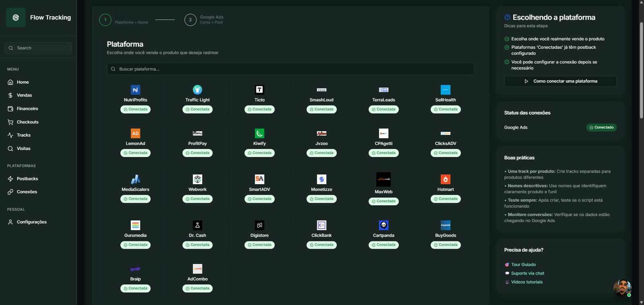
Task: Pick the Gurumedia platform icon
Action: (135, 225)
